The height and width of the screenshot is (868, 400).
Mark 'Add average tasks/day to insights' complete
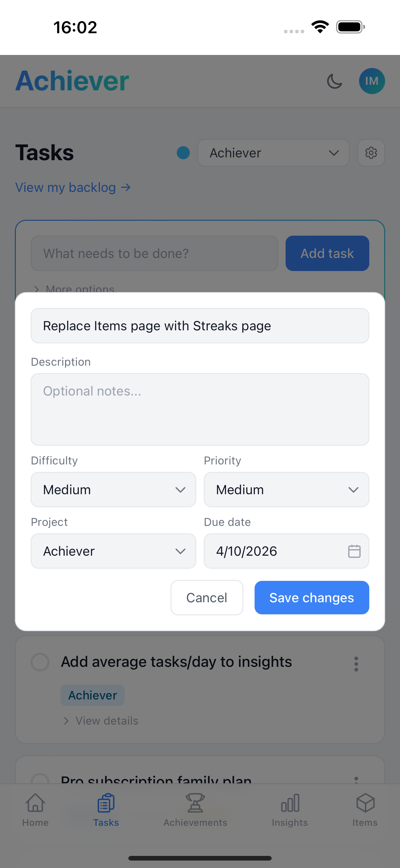click(x=40, y=662)
